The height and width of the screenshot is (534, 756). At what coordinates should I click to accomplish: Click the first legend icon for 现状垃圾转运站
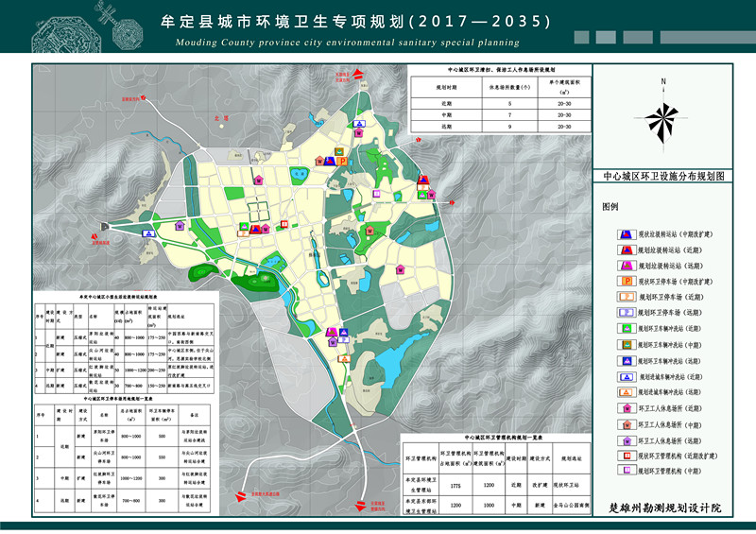(x=626, y=233)
